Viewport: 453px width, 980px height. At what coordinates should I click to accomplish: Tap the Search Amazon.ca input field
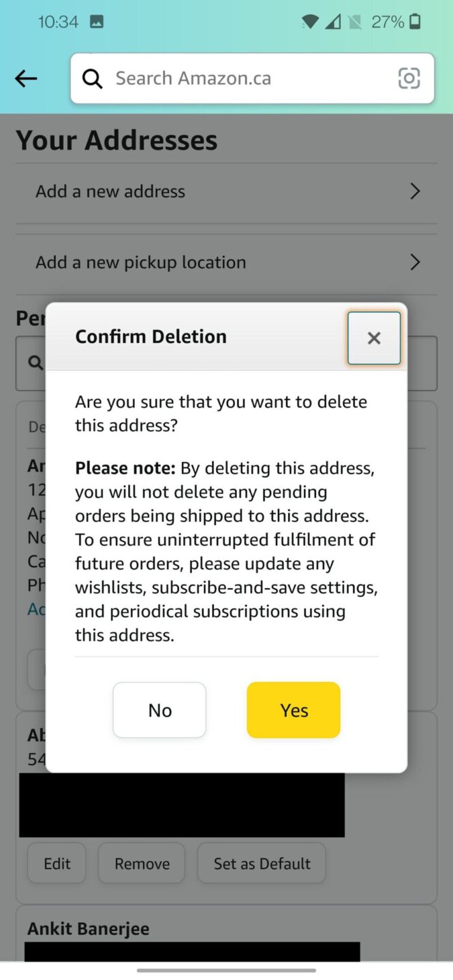(x=204, y=78)
